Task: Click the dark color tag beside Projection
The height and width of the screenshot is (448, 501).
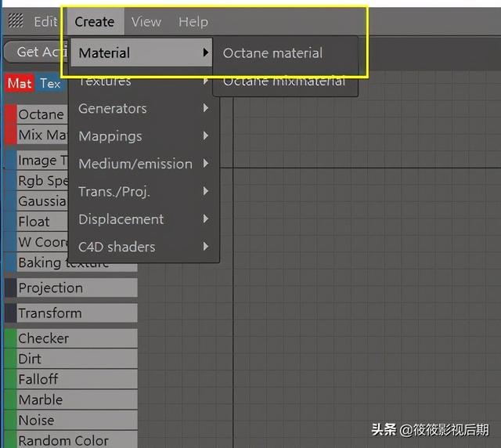Action: [10, 287]
